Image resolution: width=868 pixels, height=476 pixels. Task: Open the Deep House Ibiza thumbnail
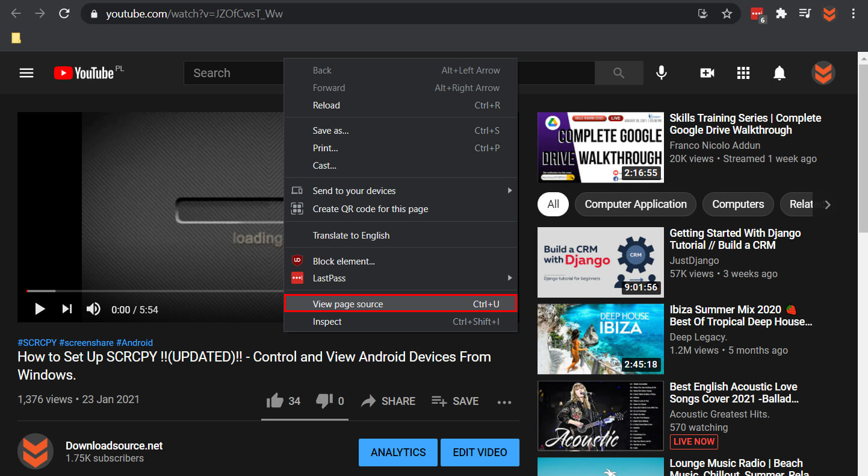(x=601, y=339)
